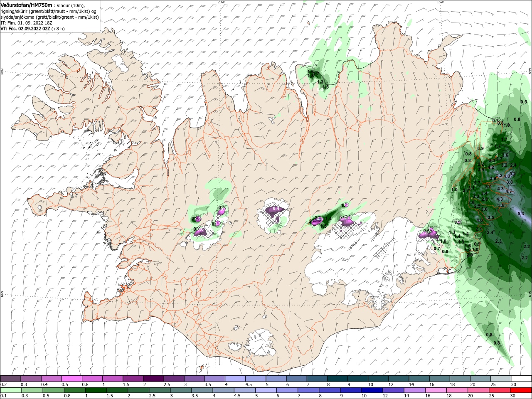Select the dark purple upper swatch labeled 2
Screen dimensions: 532x399
pos(153,378)
